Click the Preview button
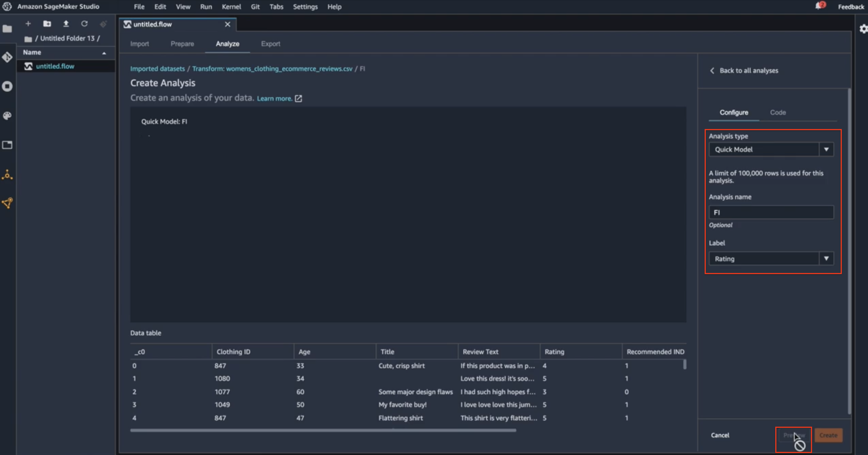 (794, 435)
